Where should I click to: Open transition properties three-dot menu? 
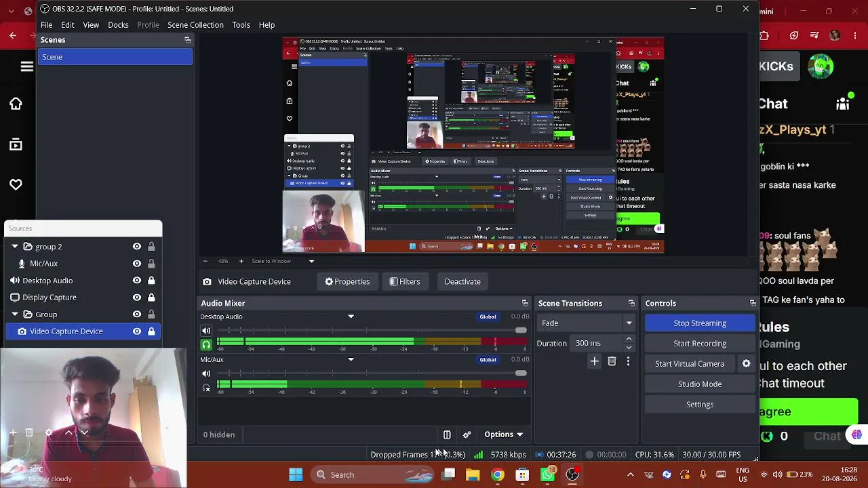pos(628,361)
